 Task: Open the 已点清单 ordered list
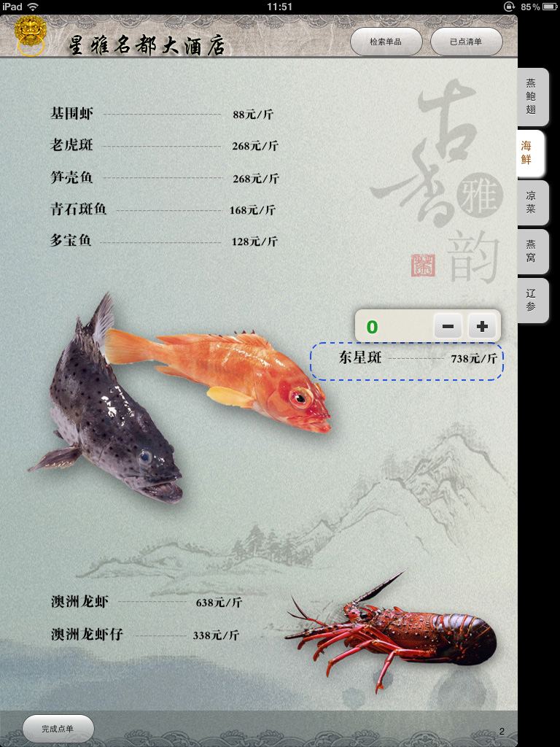tap(466, 42)
